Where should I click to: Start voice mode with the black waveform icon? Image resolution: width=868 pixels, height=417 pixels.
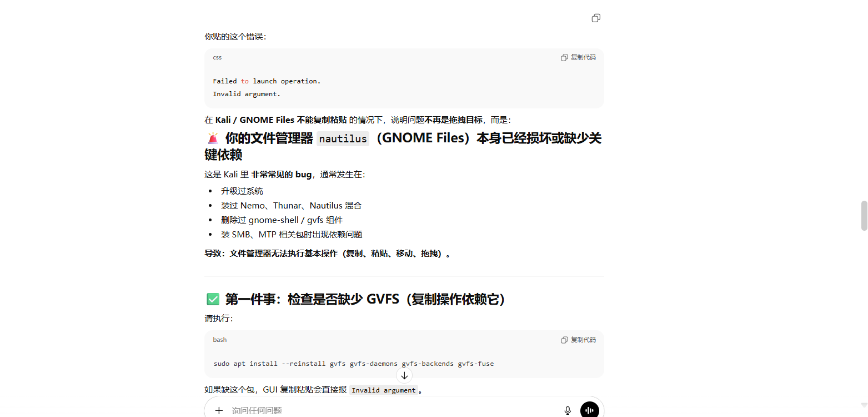point(589,410)
